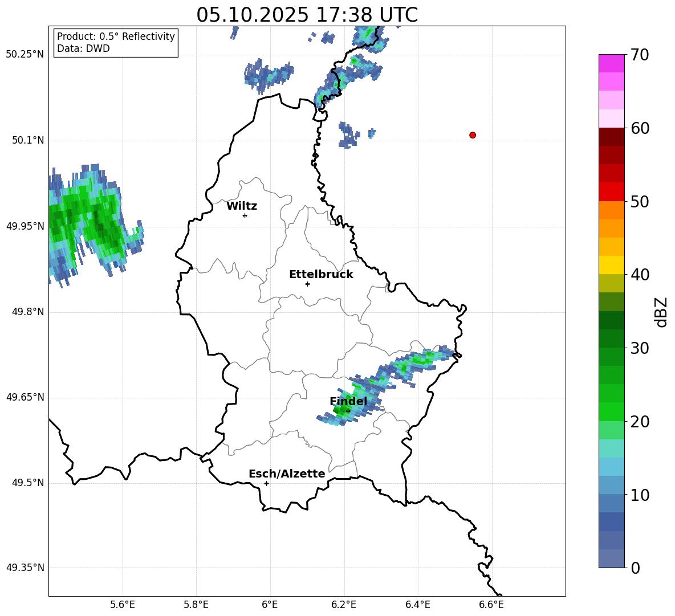Click the bright red colorbar segment near 50
This screenshot has width=675, height=616.
coord(611,192)
